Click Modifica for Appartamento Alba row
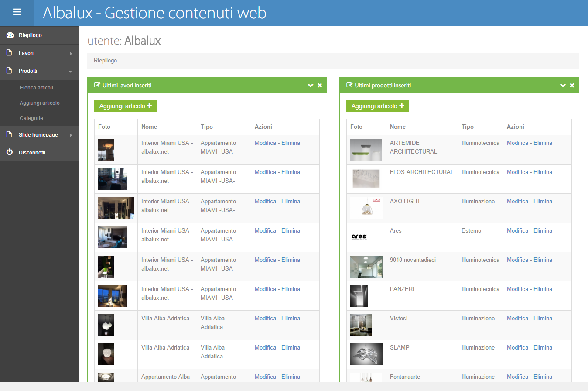 tap(265, 377)
